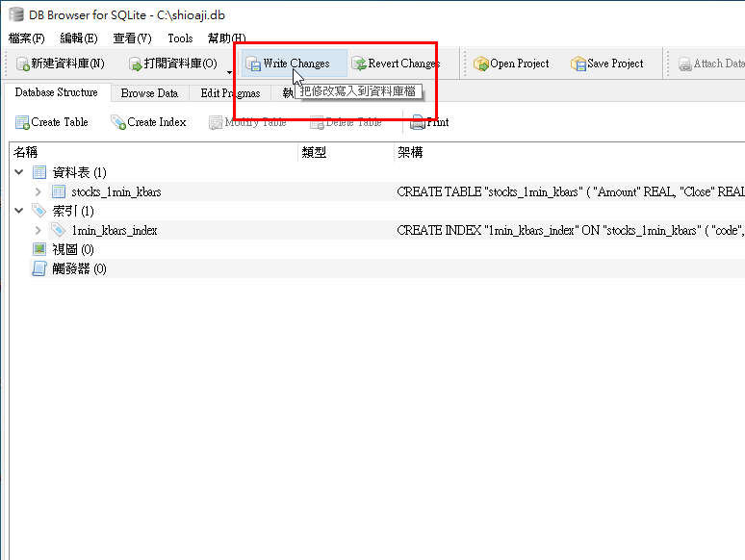
Task: Click the DB Browser database icon in title bar
Action: [x=16, y=14]
